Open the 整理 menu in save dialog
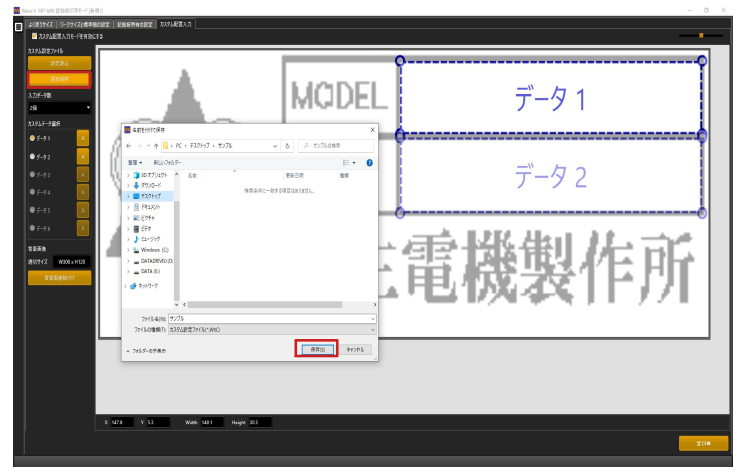This screenshot has width=746, height=475. point(135,163)
